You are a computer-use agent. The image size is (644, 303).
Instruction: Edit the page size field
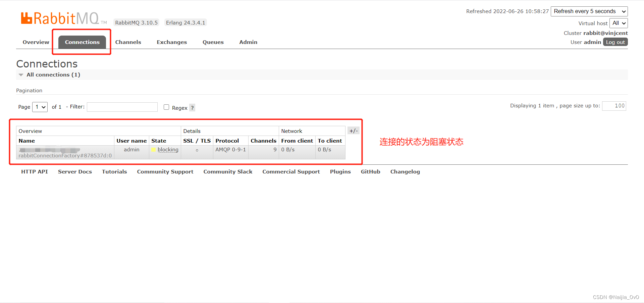click(614, 106)
